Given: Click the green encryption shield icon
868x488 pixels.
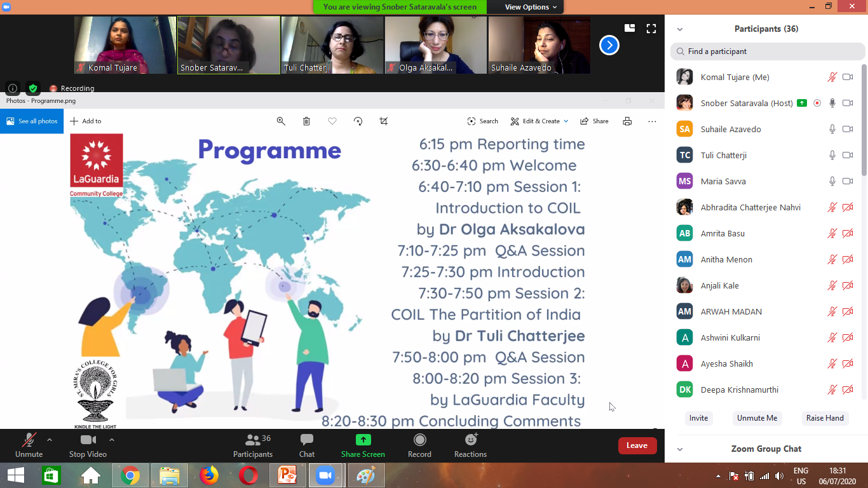Looking at the screenshot, I should 33,88.
